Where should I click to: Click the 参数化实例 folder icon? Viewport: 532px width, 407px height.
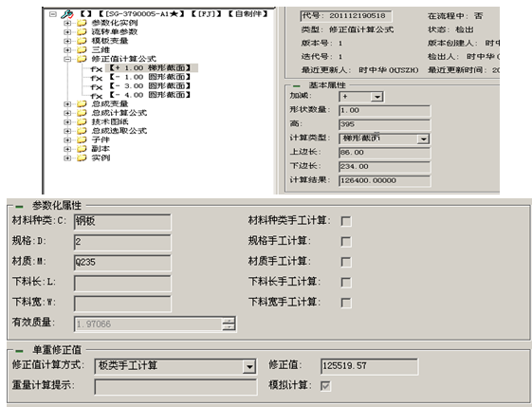(x=82, y=23)
